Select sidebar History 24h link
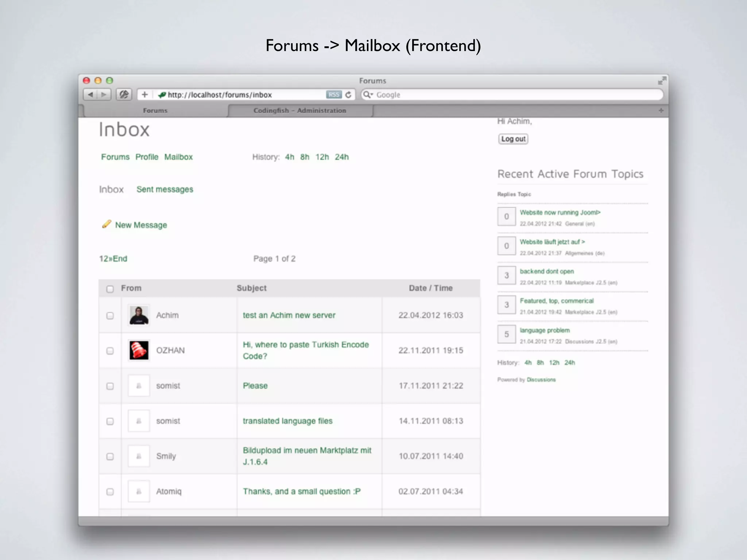The image size is (747, 560). 570,362
